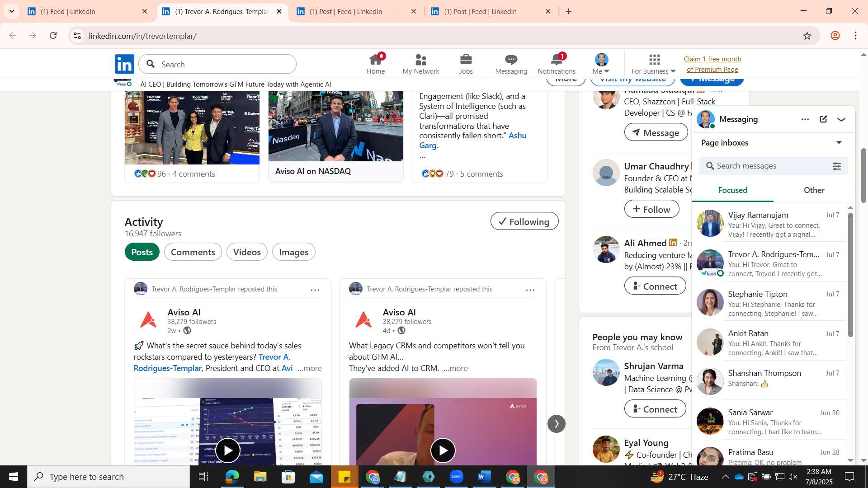This screenshot has height=488, width=868.
Task: Open the Ankit Ratan conversation
Action: tap(769, 343)
